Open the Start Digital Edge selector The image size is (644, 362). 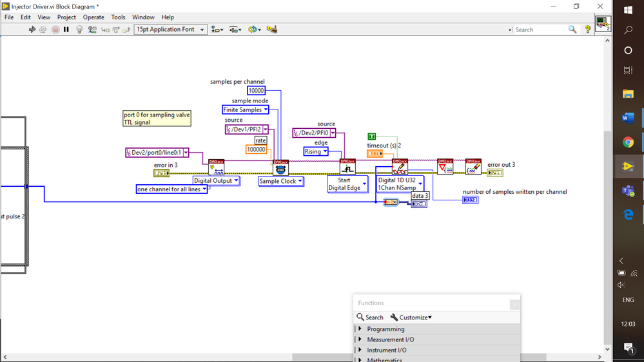coord(347,184)
